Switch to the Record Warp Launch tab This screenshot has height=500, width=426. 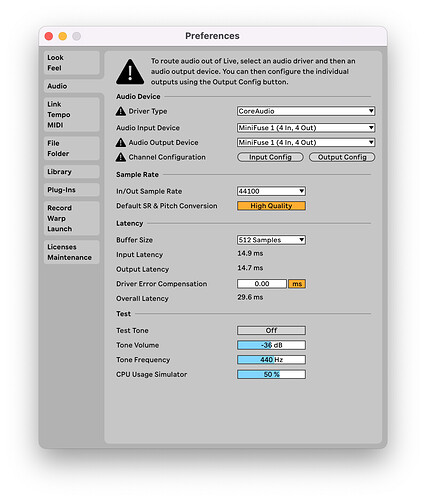coord(71,218)
